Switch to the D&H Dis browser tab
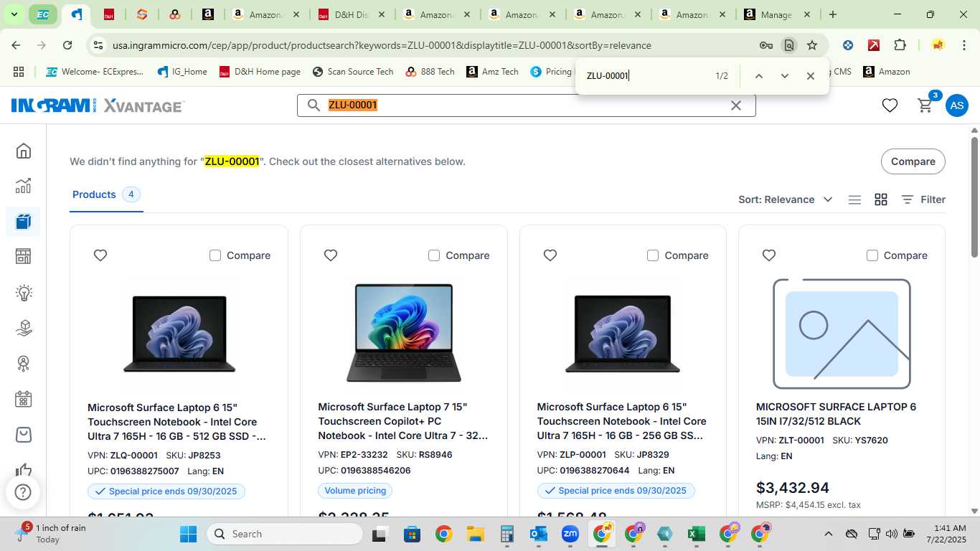Screen dimensions: 980x551 pyautogui.click(x=352, y=14)
